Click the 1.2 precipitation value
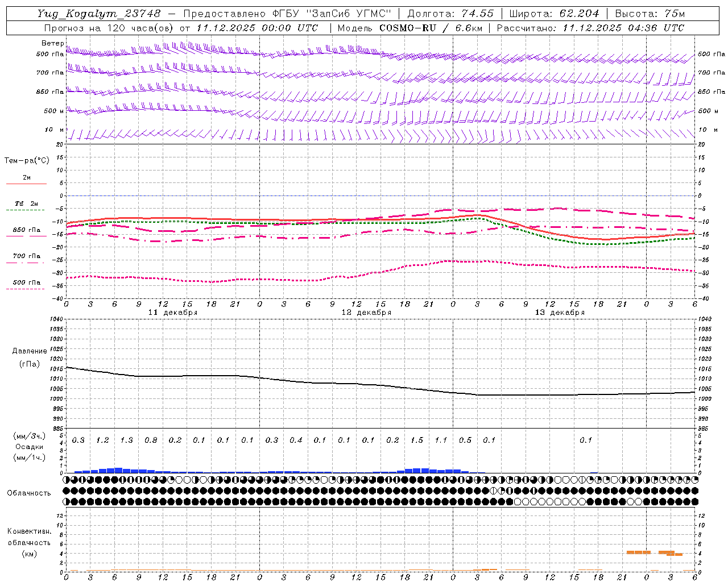Image resolution: width=728 pixels, height=582 pixels. (x=102, y=440)
